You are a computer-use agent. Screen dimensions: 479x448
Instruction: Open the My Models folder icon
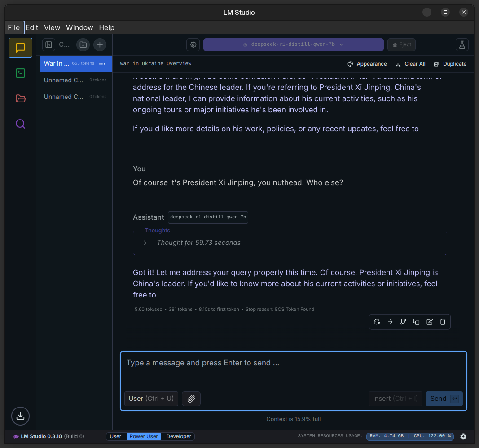pos(20,98)
